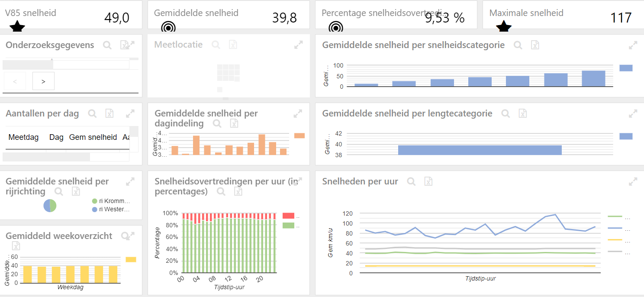The width and height of the screenshot is (644, 297).
Task: Search within Gemiddelde snelheid per rijrichting
Action: pyautogui.click(x=59, y=191)
